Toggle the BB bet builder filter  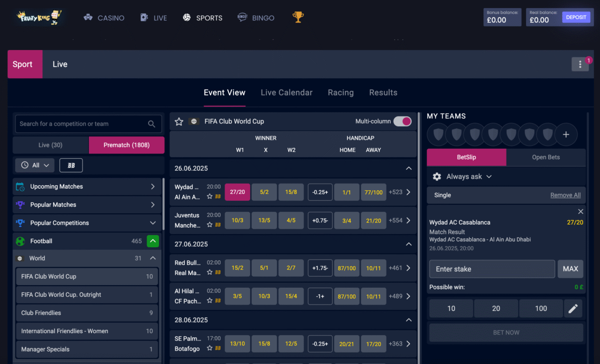71,165
